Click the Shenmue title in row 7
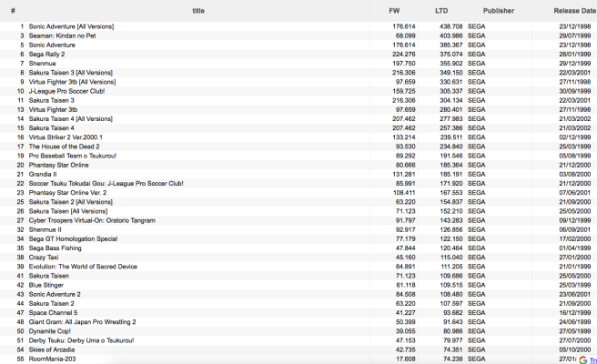The height and width of the screenshot is (364, 597). click(42, 63)
